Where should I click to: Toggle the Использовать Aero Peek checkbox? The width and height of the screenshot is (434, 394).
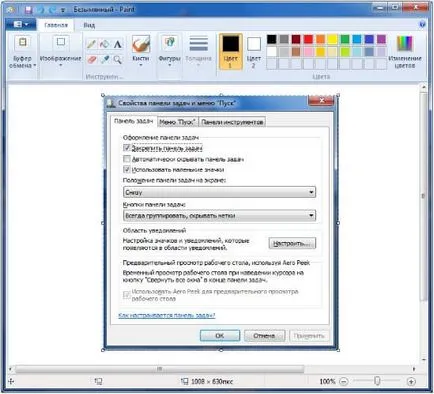(x=127, y=295)
